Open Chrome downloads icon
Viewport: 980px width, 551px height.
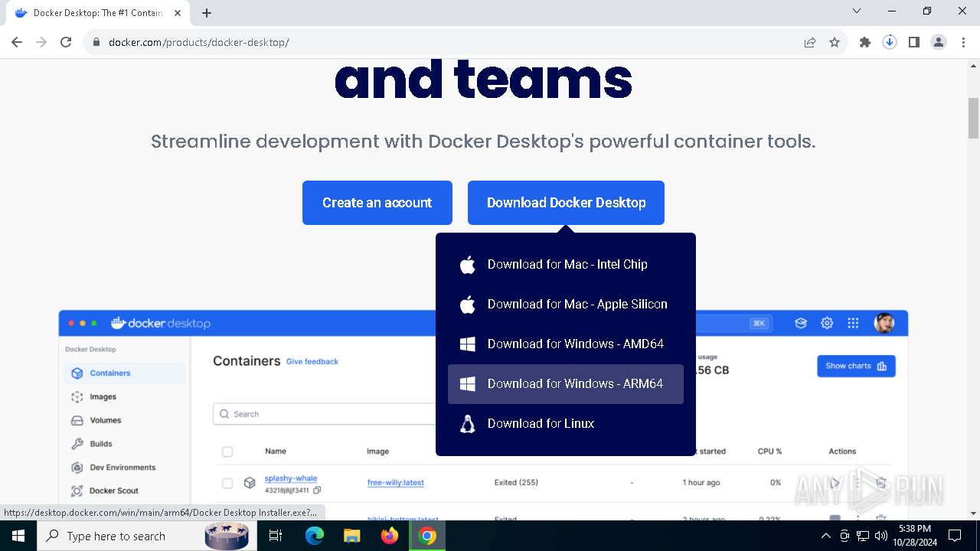[890, 42]
